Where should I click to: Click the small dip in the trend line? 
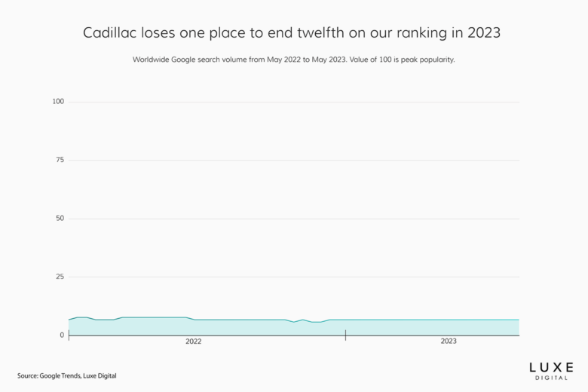[x=294, y=322]
